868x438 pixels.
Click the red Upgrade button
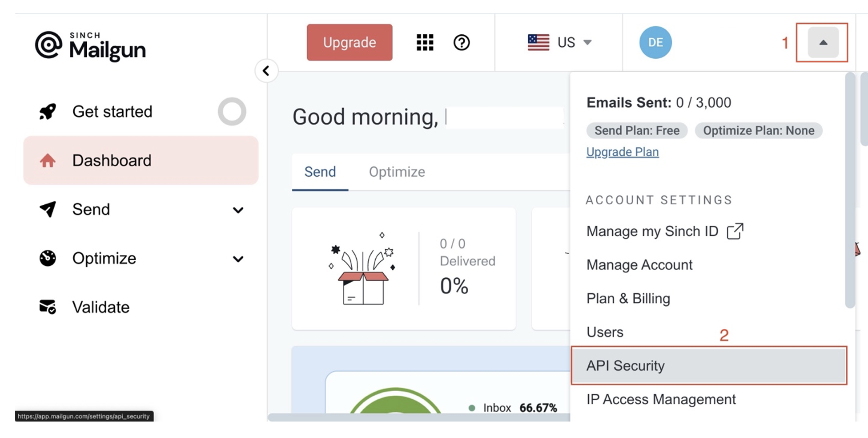(350, 42)
